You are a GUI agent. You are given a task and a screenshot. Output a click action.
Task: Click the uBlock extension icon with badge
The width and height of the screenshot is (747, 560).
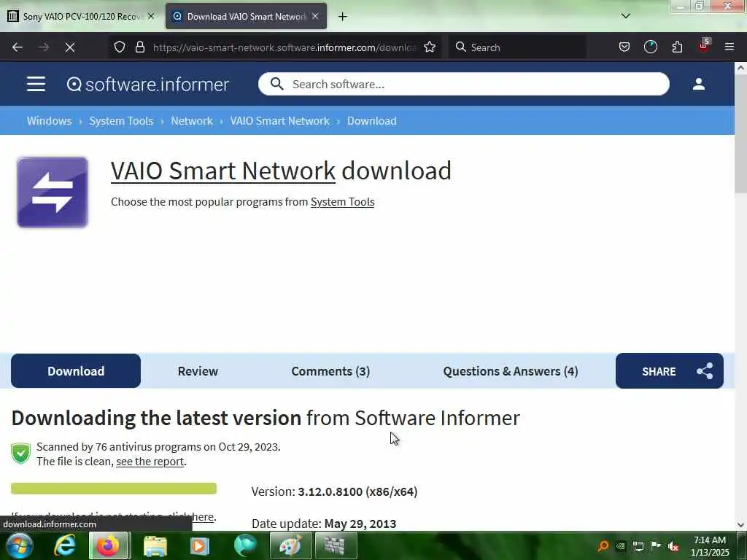pos(704,46)
